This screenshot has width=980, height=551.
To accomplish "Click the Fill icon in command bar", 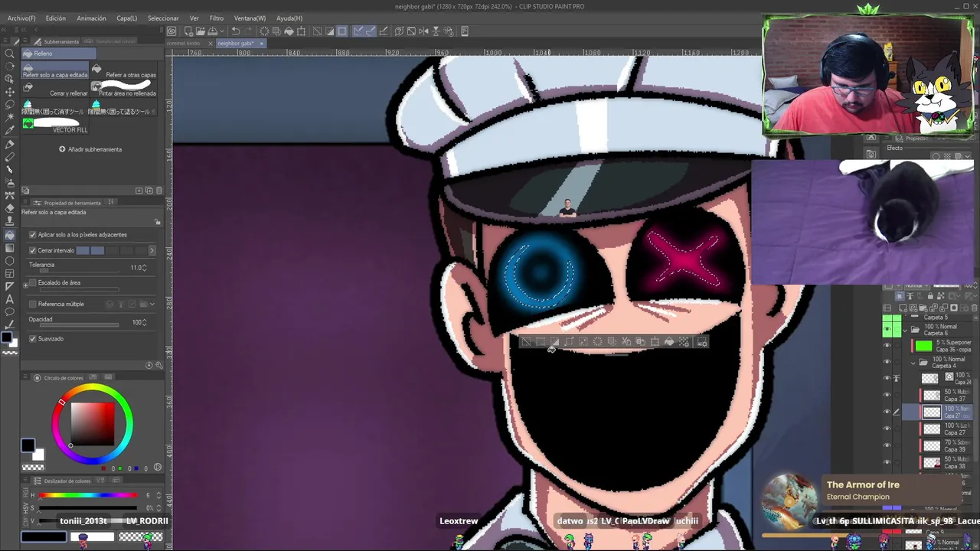I will pos(289,31).
